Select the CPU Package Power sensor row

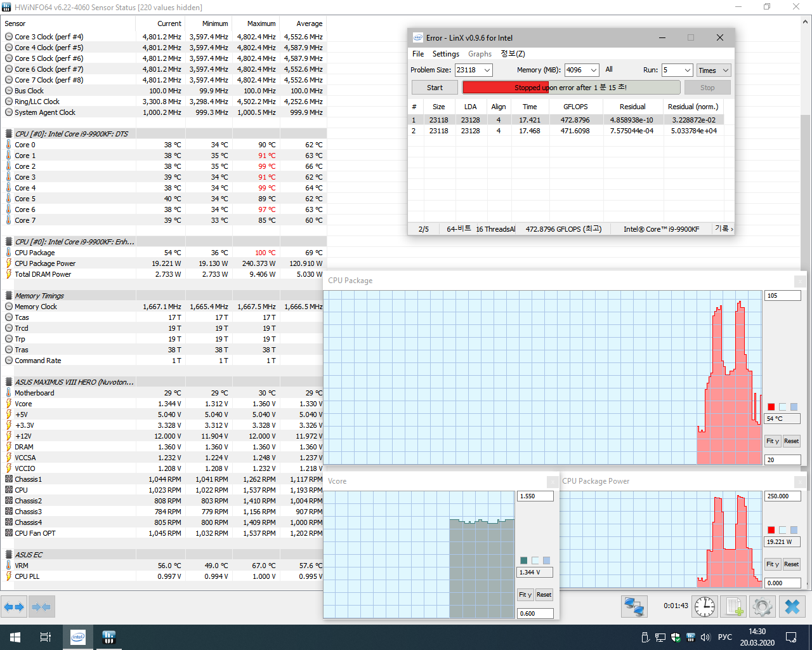(164, 263)
